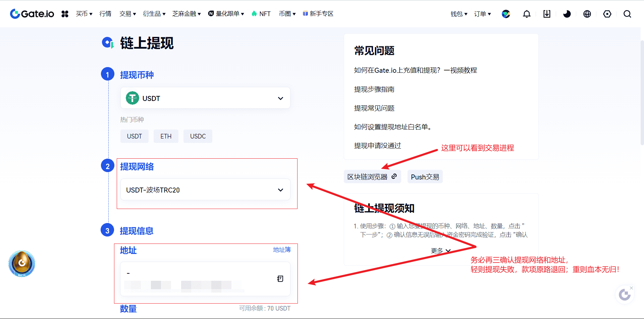The height and width of the screenshot is (319, 644).
Task: Open the 芝麻金融 dropdown menu
Action: 186,14
